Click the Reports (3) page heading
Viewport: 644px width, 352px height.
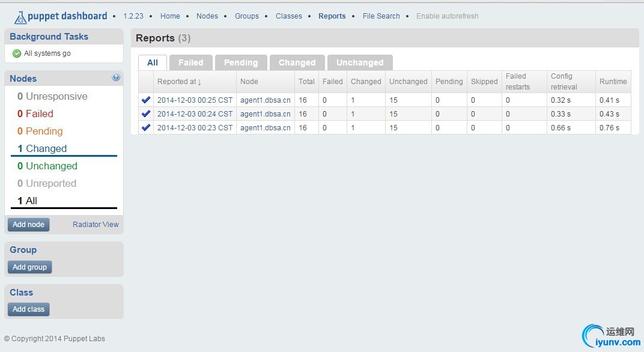pos(163,38)
